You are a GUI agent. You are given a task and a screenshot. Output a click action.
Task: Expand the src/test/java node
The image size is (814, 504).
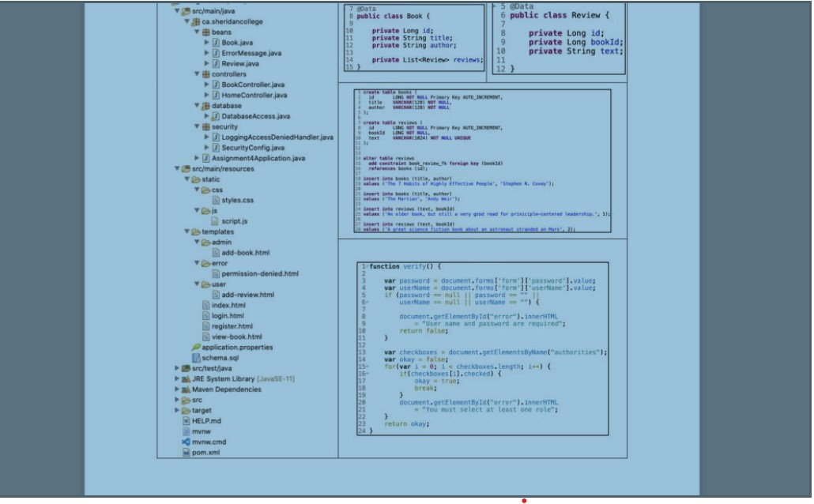(x=175, y=368)
